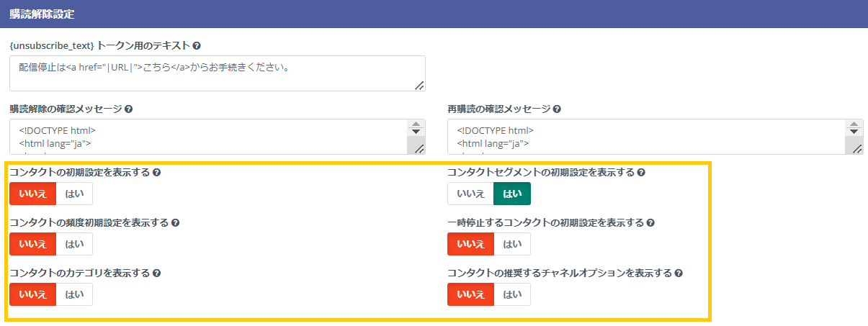Image resolution: width=868 pixels, height=326 pixels.
Task: Click resize handle of unsubscribe_text textarea
Action: pyautogui.click(x=419, y=86)
